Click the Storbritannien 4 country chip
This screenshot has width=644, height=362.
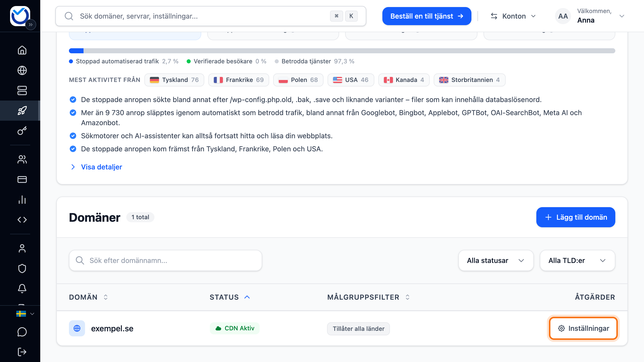(470, 80)
